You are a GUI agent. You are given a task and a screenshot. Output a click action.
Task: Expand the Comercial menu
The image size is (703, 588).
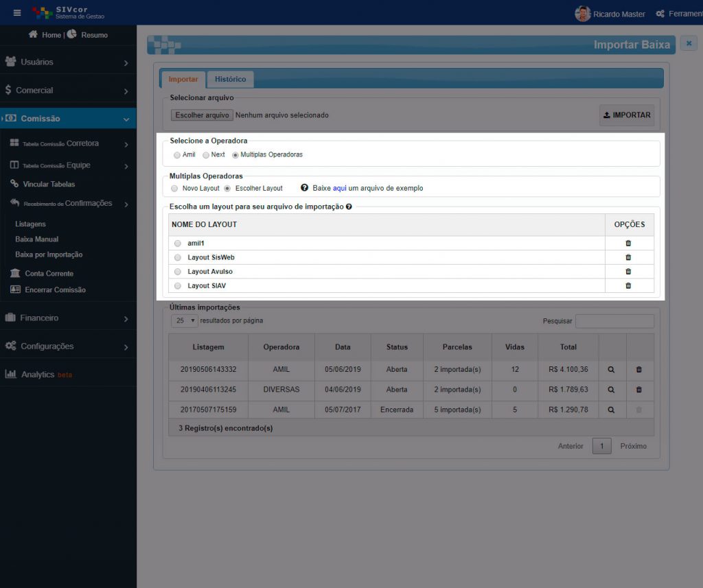68,91
